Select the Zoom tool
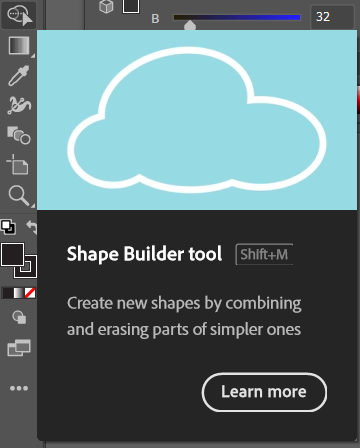360x448 pixels. click(x=19, y=195)
